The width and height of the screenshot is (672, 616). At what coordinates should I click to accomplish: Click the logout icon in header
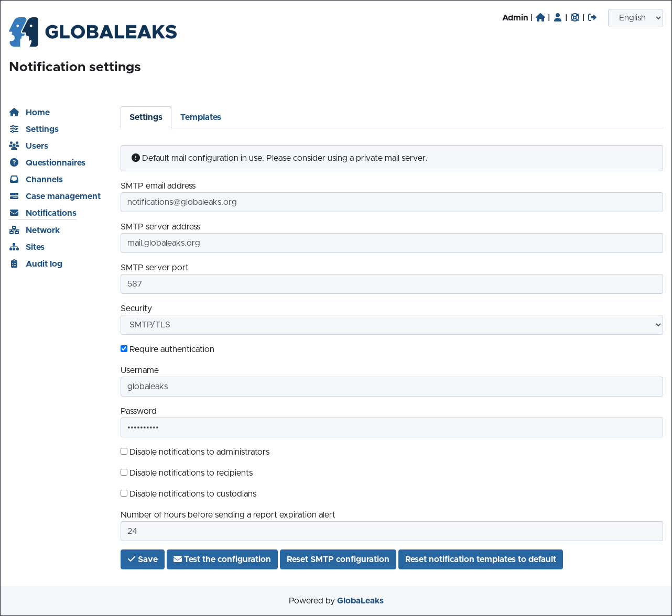(x=592, y=17)
